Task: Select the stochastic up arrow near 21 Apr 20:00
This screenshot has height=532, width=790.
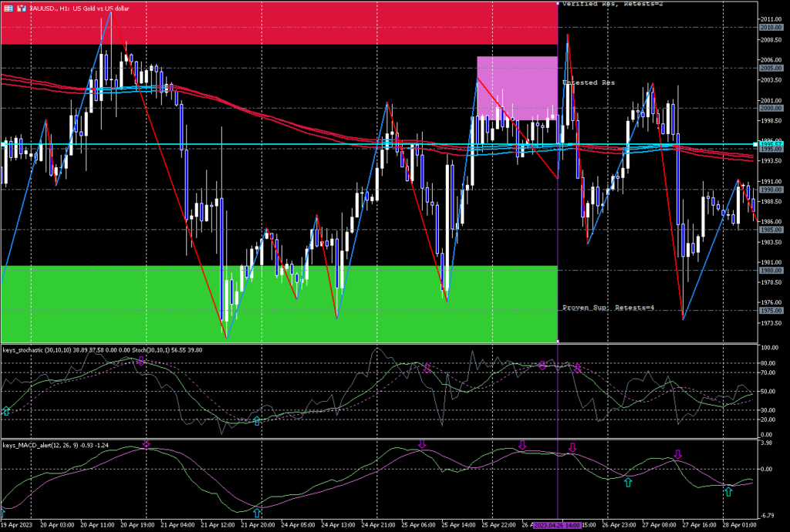Action: (257, 421)
